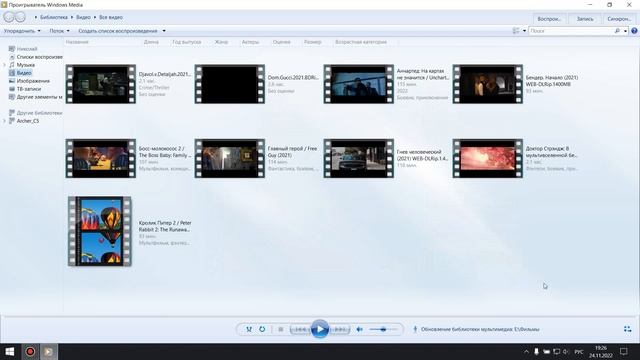The width and height of the screenshot is (640, 360).
Task: Toggle repeat playback mode
Action: tap(262, 329)
